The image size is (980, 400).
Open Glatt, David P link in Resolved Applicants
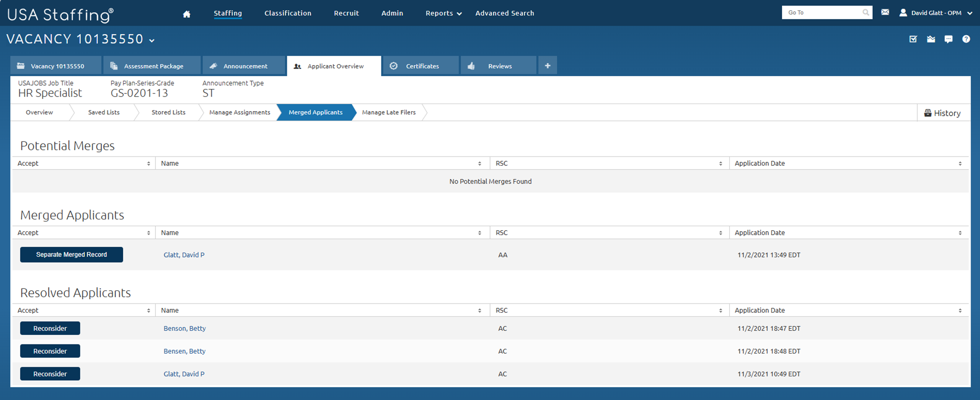184,374
